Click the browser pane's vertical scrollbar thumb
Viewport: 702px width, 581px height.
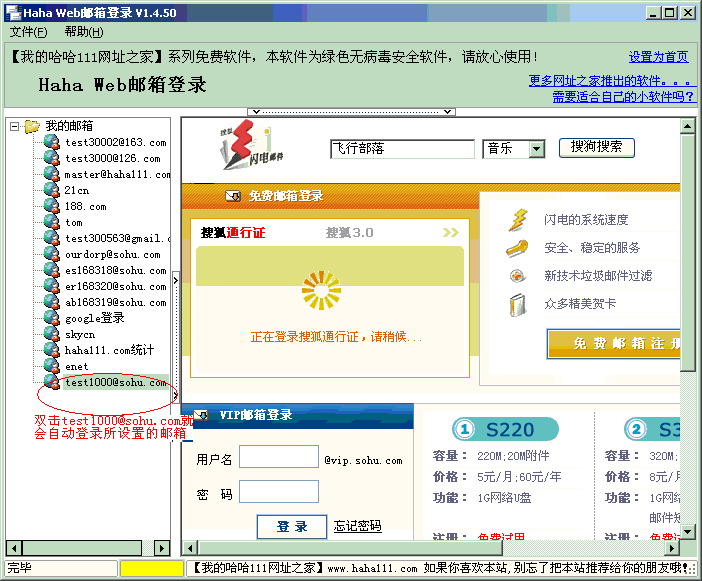coord(687,253)
